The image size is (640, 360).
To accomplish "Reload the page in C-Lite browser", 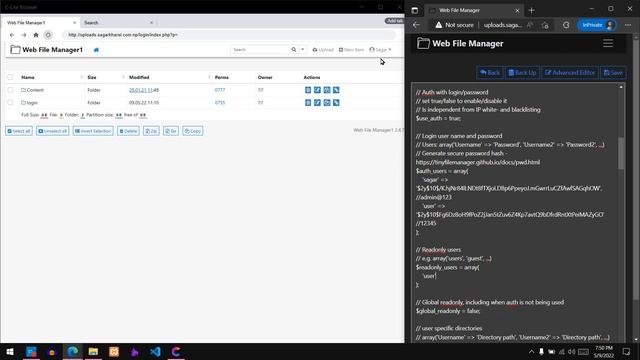I will tap(48, 35).
